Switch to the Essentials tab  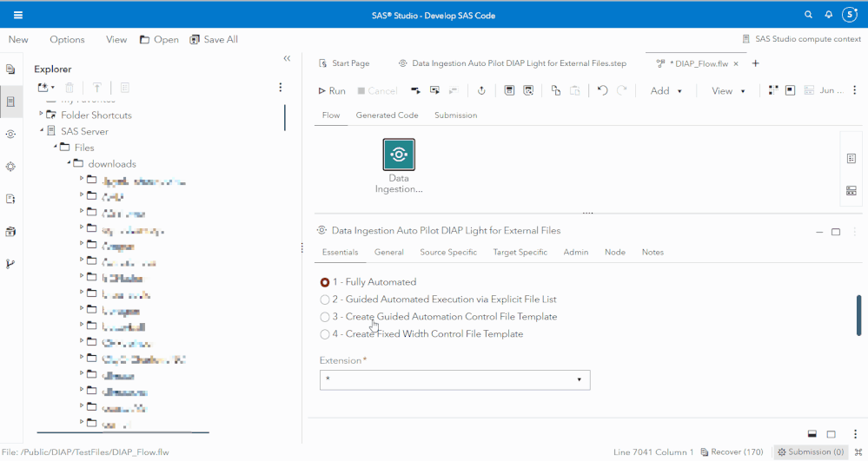[x=340, y=252]
